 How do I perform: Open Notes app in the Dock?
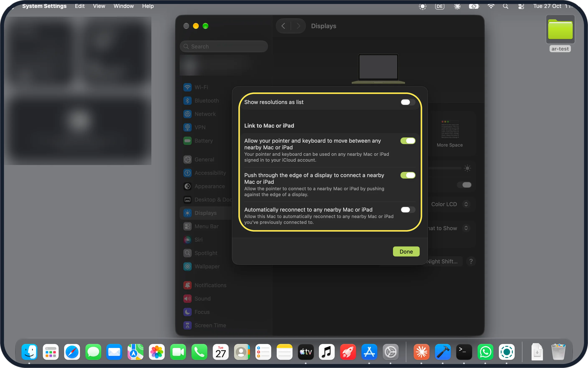coord(284,352)
